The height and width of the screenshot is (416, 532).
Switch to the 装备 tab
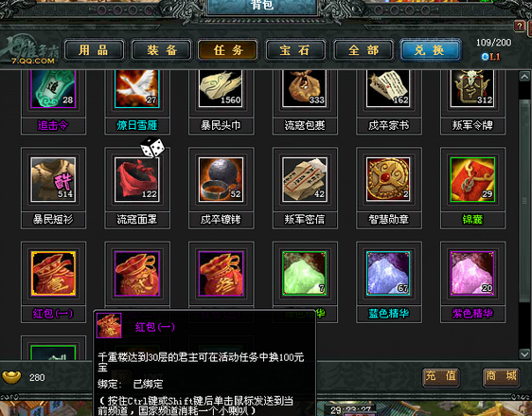pos(162,50)
